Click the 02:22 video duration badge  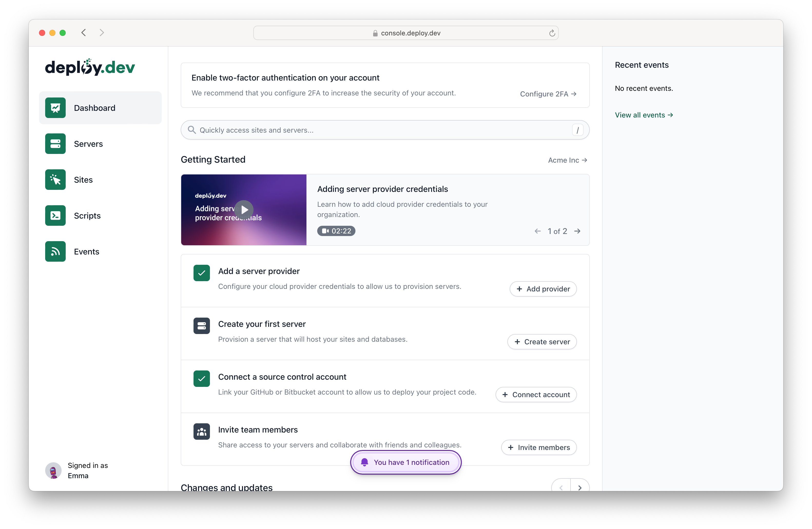336,231
